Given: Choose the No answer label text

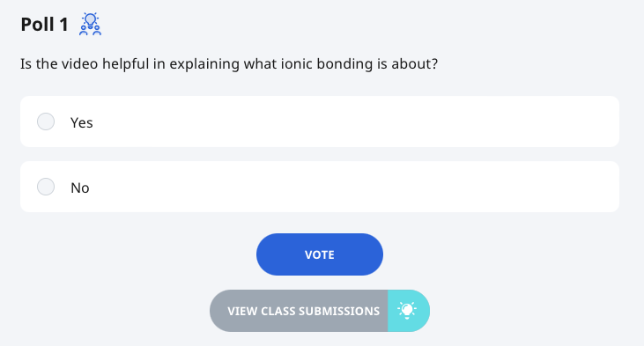Looking at the screenshot, I should [80, 188].
